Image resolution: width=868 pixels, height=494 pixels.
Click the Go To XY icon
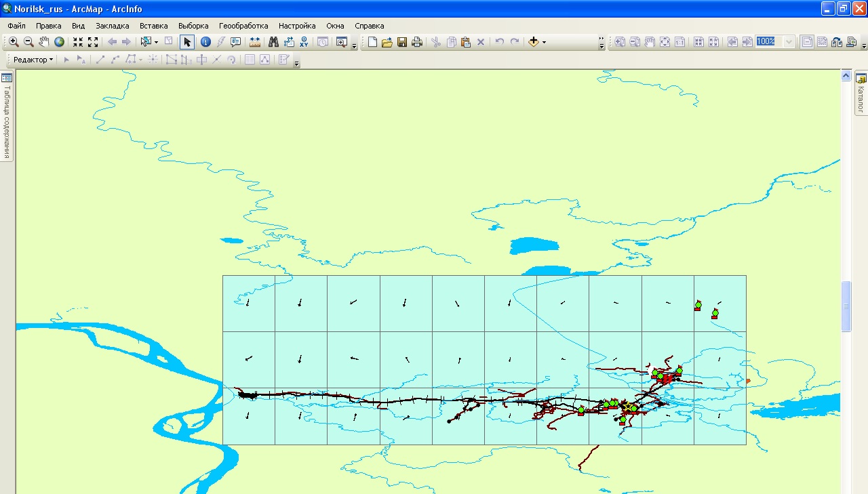pos(304,42)
